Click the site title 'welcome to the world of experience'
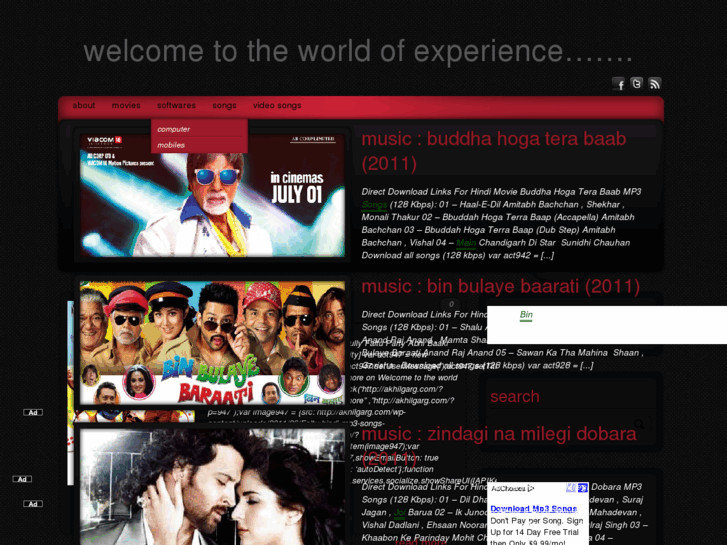This screenshot has width=727, height=545. [x=357, y=51]
